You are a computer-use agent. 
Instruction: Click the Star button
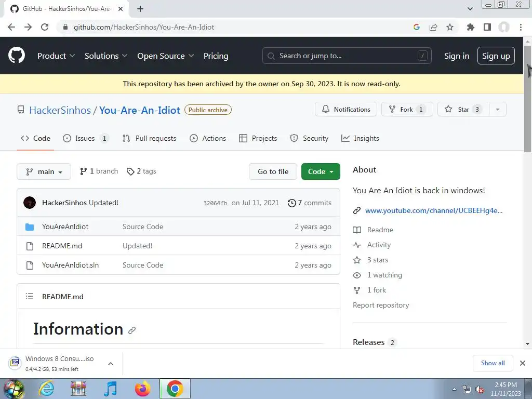463,109
